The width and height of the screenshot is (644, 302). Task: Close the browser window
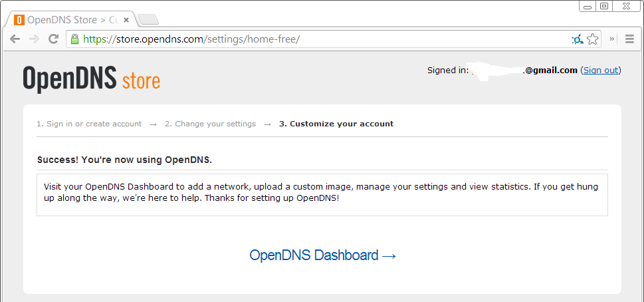tap(627, 6)
